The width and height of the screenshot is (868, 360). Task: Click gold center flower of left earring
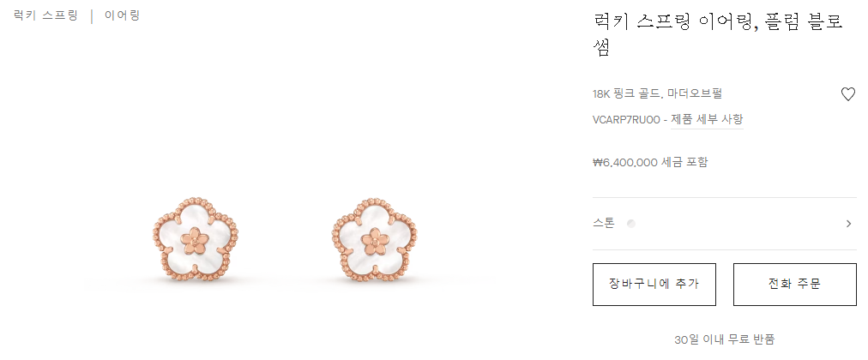(196, 241)
